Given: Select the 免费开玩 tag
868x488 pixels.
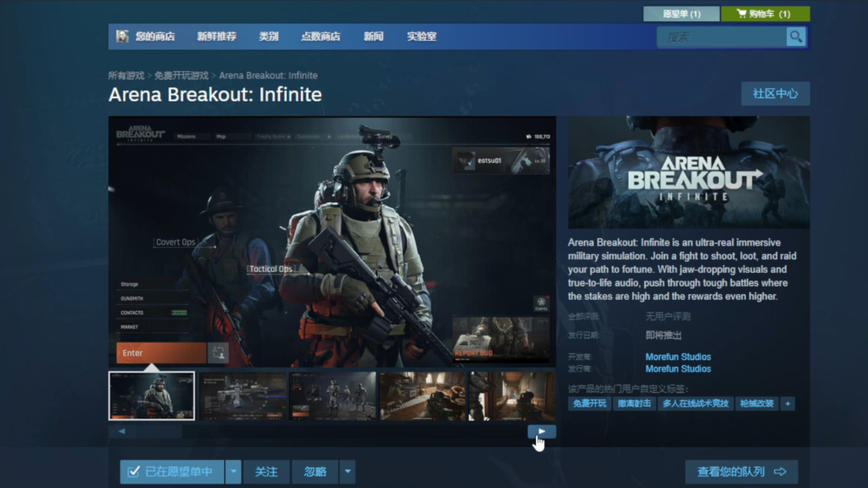Looking at the screenshot, I should [x=590, y=403].
